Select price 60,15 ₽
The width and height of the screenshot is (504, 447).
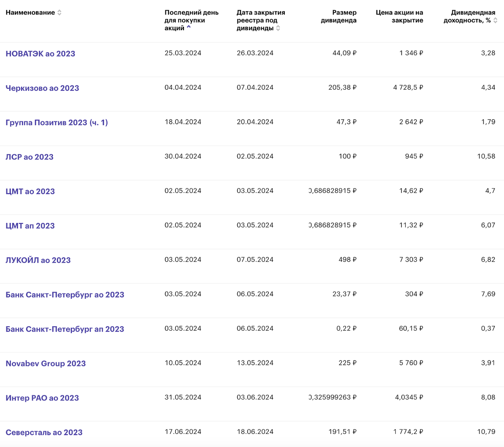411,328
